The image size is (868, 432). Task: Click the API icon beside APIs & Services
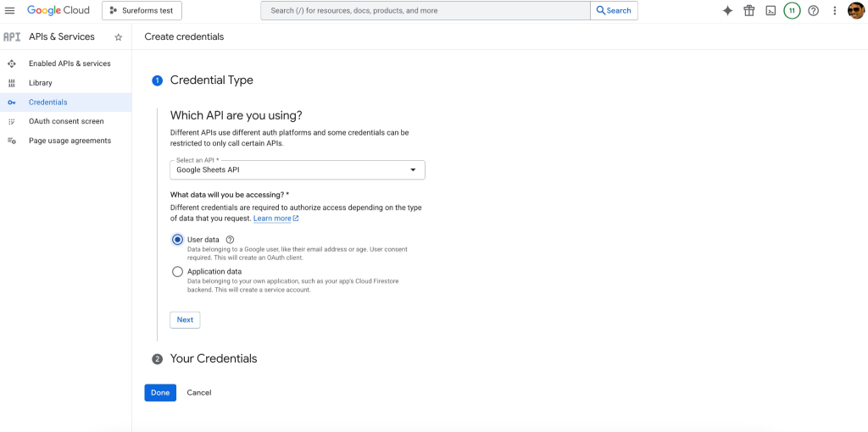pos(12,37)
